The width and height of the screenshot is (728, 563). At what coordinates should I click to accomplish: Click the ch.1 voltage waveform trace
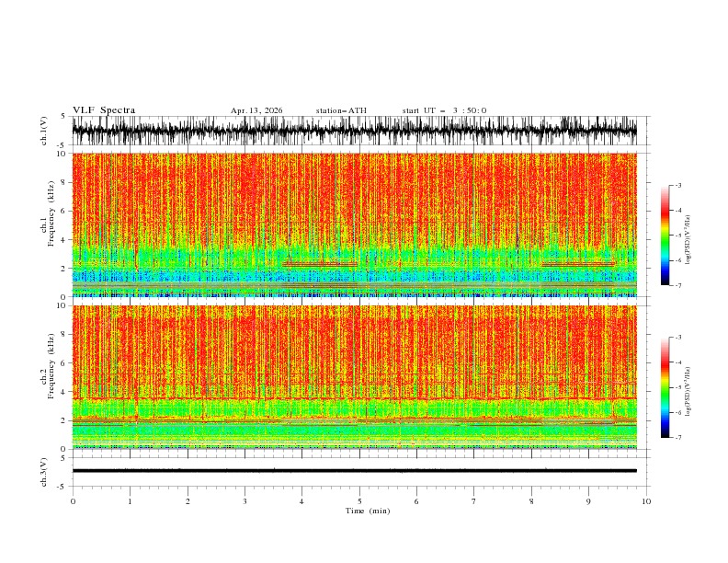coord(355,131)
